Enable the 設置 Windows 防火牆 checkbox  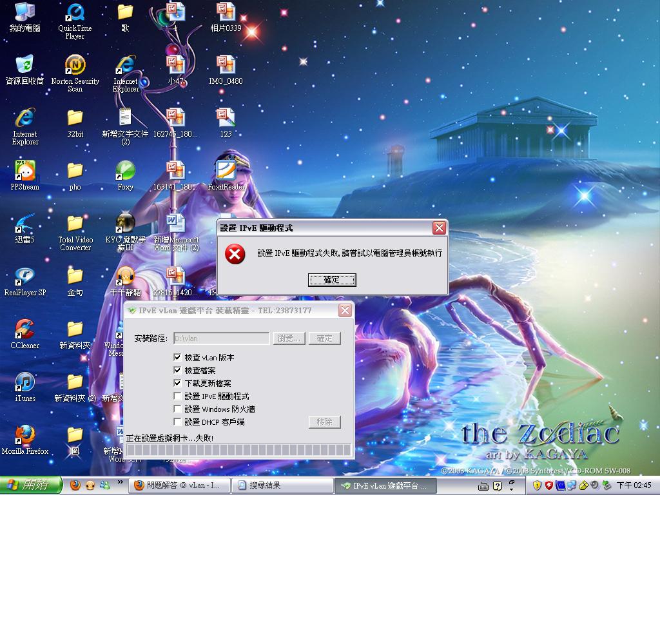[x=177, y=409]
